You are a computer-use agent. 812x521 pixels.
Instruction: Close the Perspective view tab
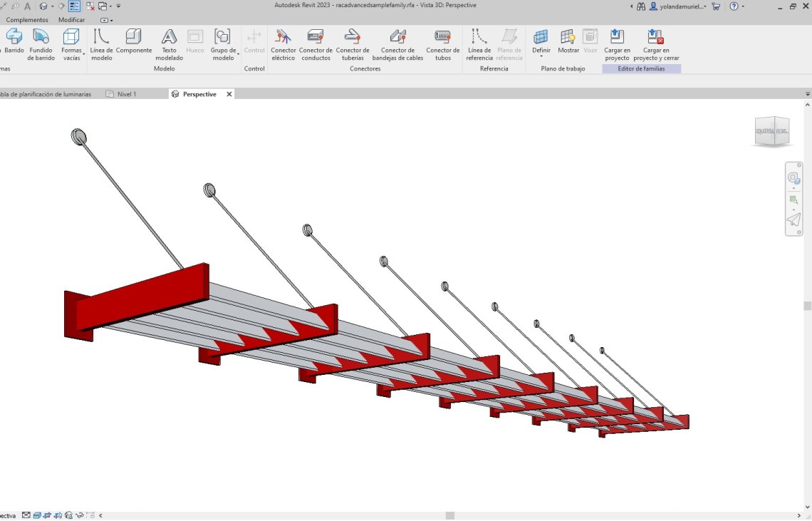pos(229,94)
